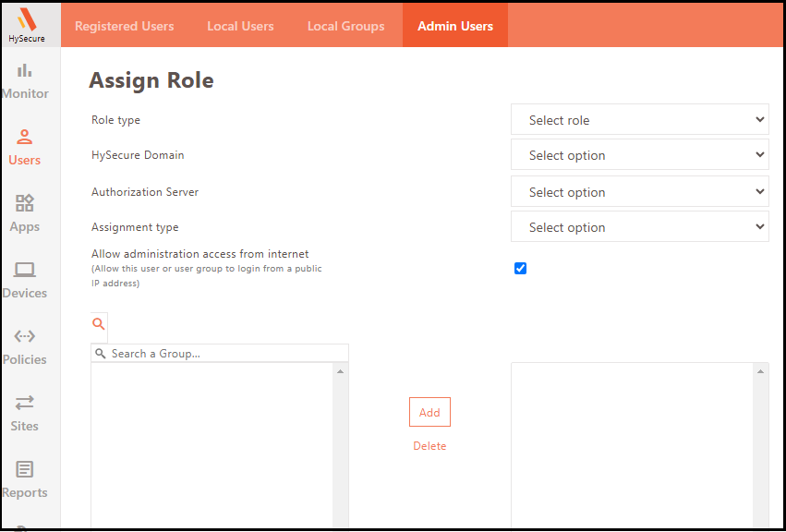Toggle Allow administration access from internet checkbox
786x532 pixels.
tap(520, 268)
